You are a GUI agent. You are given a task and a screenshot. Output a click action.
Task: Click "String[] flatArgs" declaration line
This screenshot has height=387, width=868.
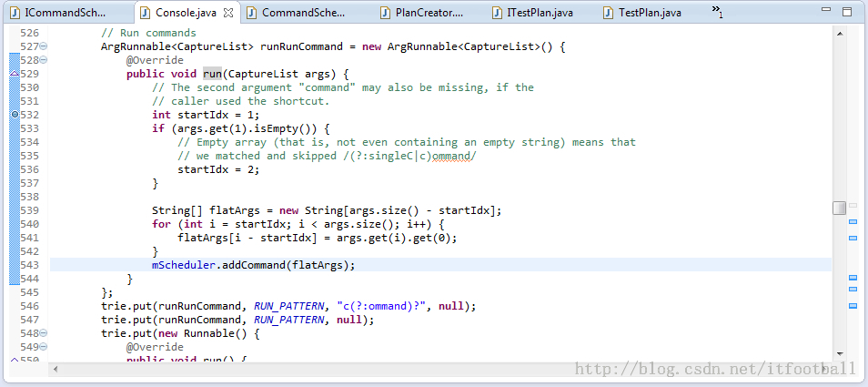click(x=328, y=210)
